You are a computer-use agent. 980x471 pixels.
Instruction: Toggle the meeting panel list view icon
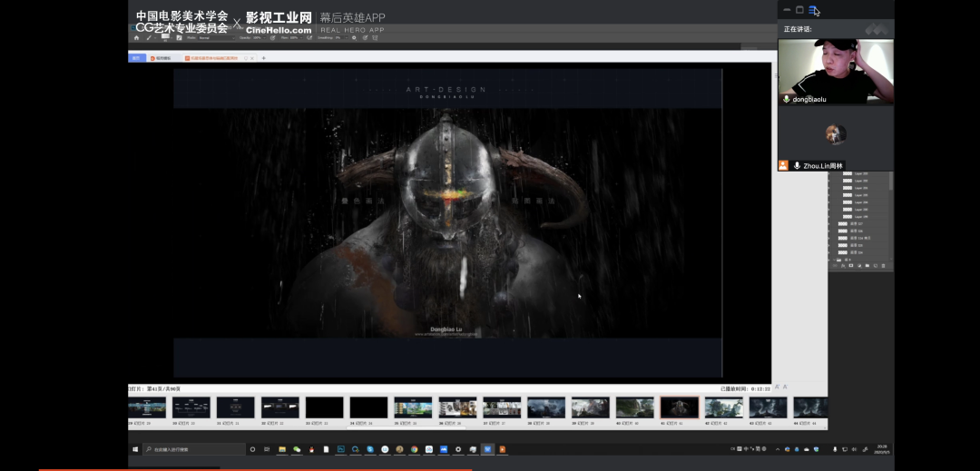pyautogui.click(x=813, y=10)
